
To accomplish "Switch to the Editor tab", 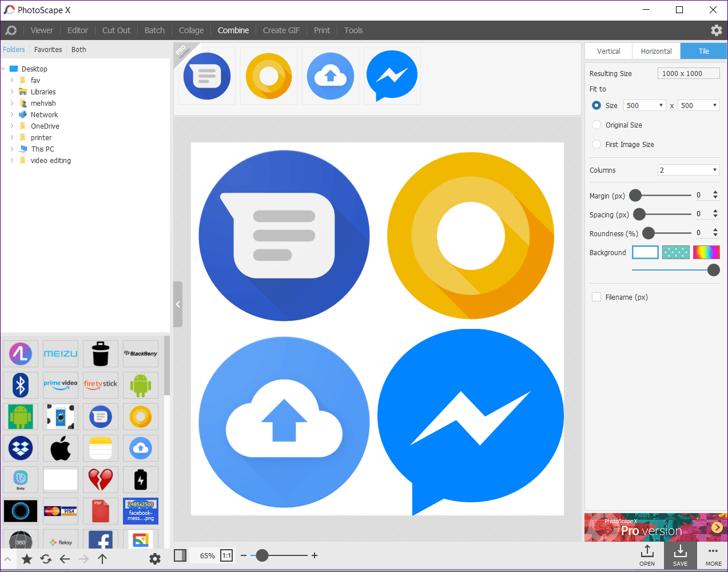I will [78, 30].
